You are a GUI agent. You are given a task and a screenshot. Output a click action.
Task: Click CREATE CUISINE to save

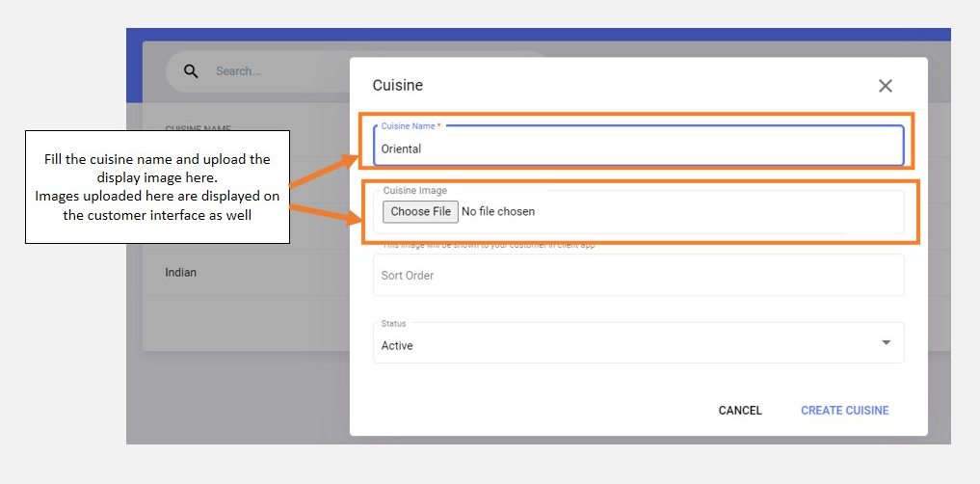(x=844, y=411)
